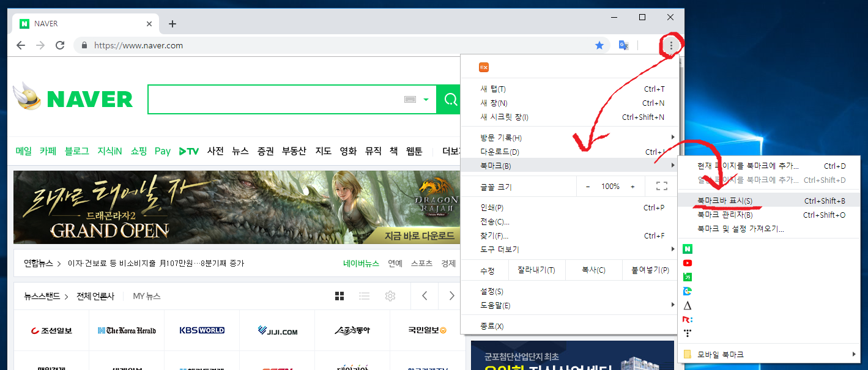Viewport: 868px width, 370px height.
Task: Select 다운로드(D) menu item
Action: point(569,152)
